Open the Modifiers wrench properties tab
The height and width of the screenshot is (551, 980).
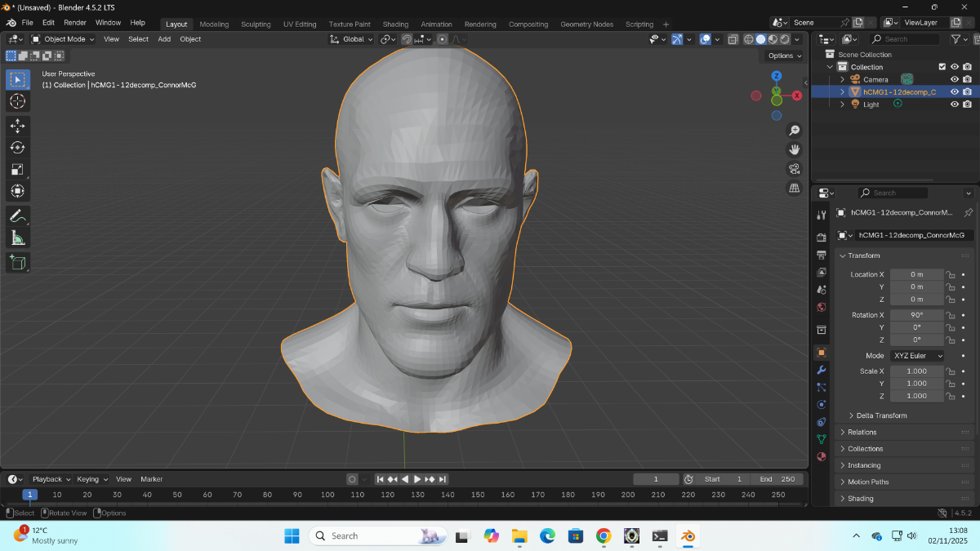822,370
